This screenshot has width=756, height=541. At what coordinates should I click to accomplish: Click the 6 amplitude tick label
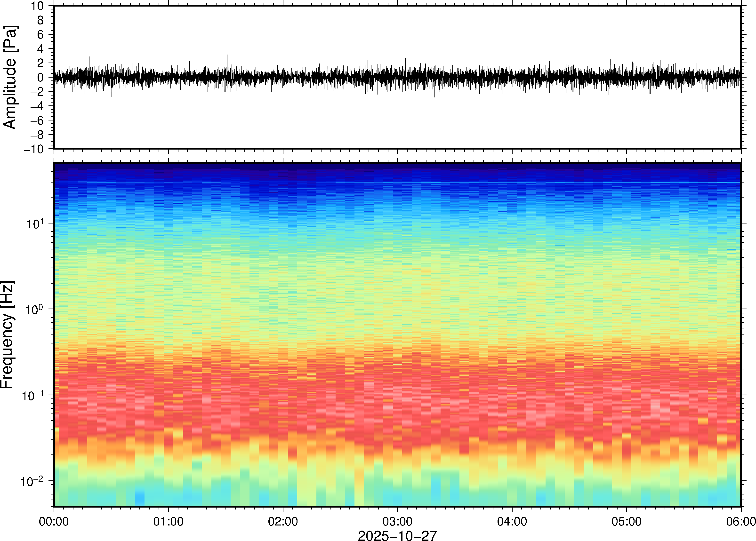[x=41, y=35]
